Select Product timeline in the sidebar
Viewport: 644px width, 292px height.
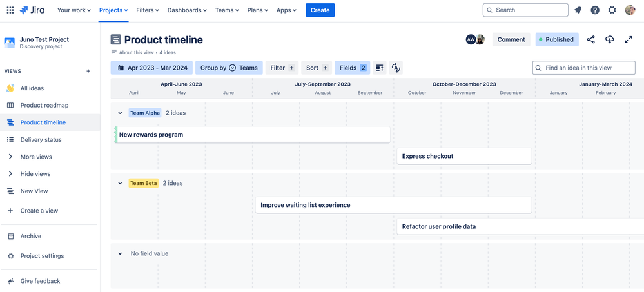pyautogui.click(x=50, y=122)
